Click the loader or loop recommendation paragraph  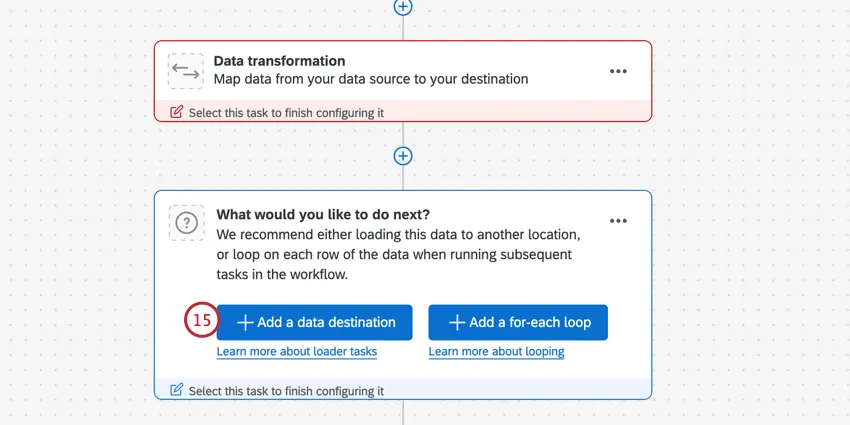pos(398,254)
